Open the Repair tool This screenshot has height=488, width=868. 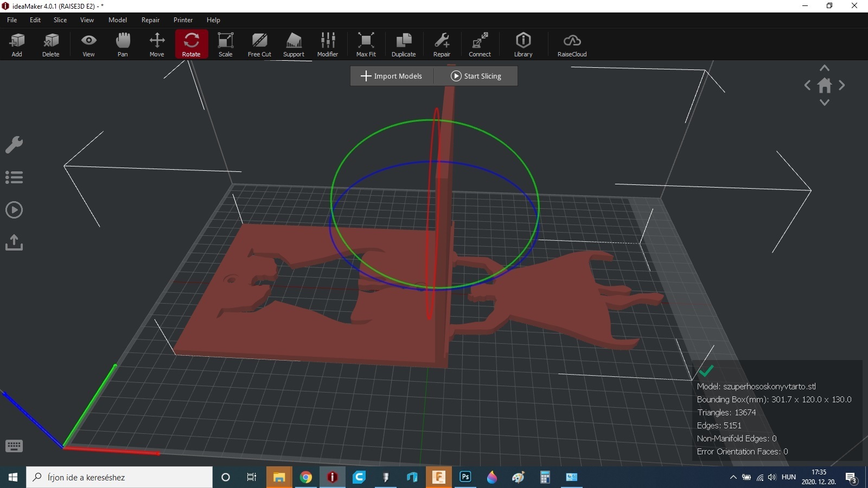coord(442,44)
